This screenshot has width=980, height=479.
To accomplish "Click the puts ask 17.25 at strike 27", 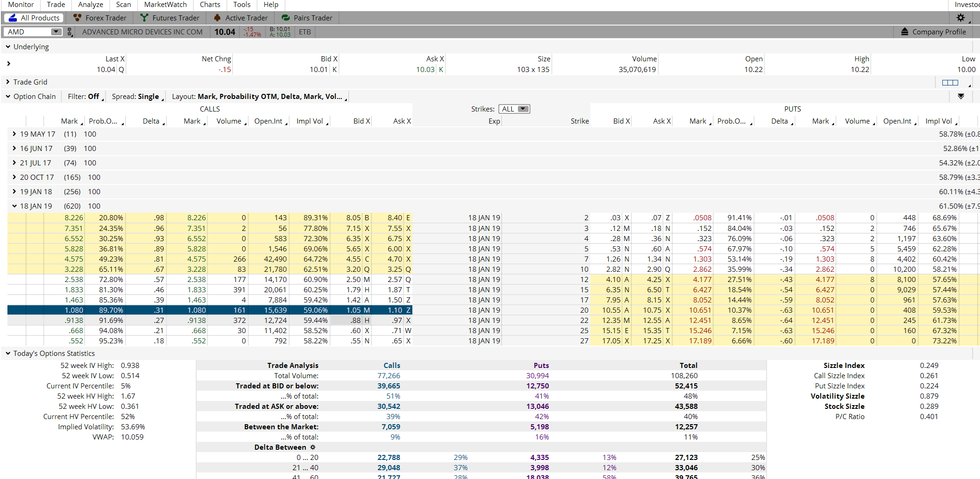I will pyautogui.click(x=652, y=341).
